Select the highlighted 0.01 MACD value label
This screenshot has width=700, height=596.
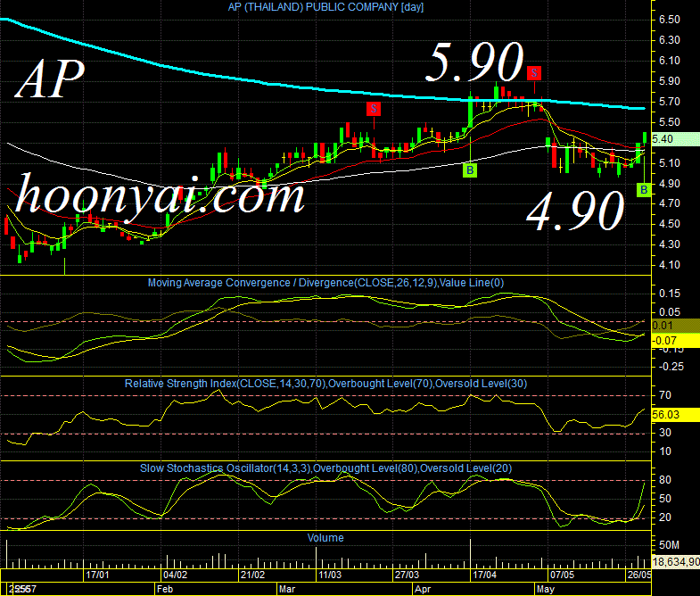point(675,326)
